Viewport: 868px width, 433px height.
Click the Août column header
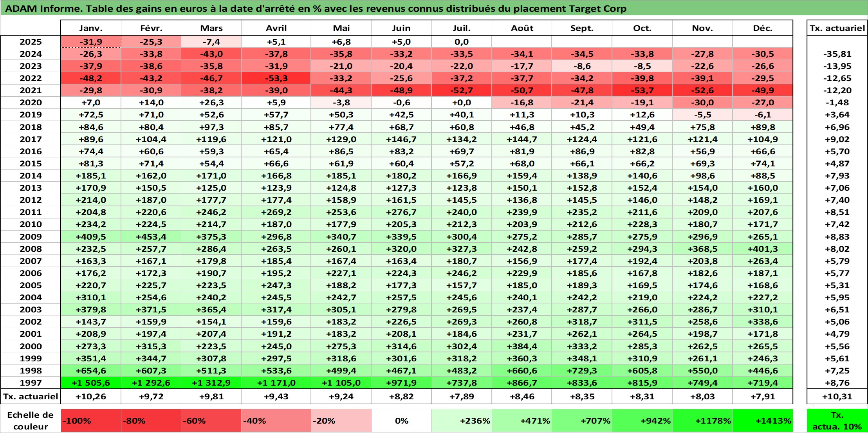tap(522, 28)
